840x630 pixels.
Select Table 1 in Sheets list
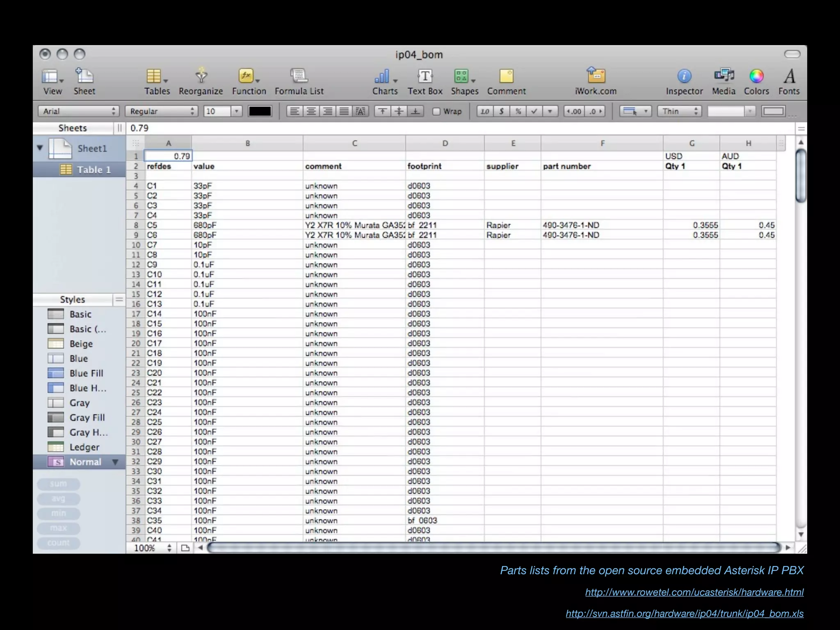(94, 170)
